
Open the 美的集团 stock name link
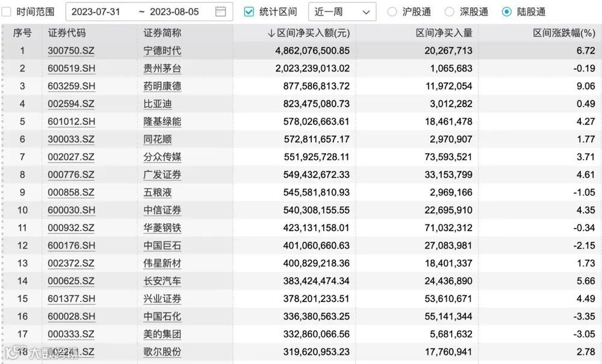(163, 334)
